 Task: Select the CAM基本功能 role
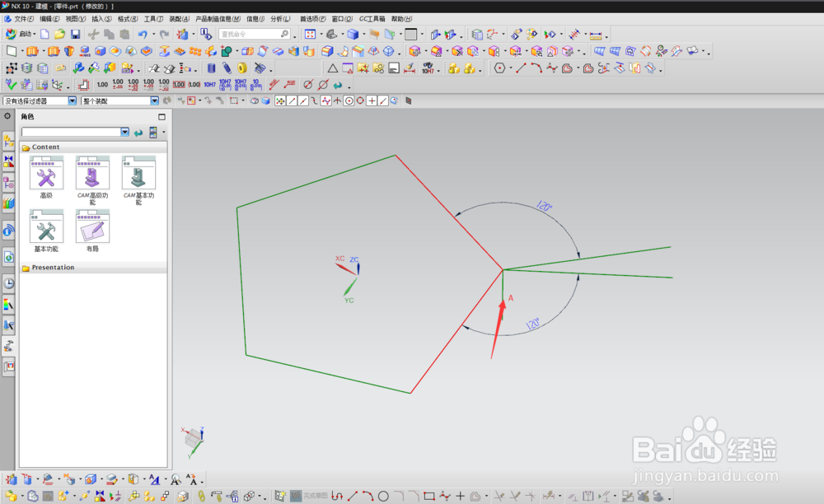click(138, 180)
